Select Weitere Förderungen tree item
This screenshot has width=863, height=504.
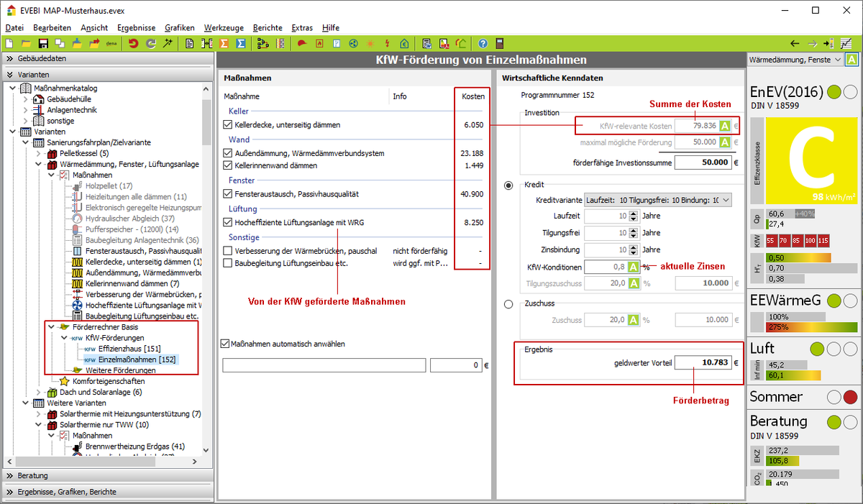pyautogui.click(x=120, y=370)
